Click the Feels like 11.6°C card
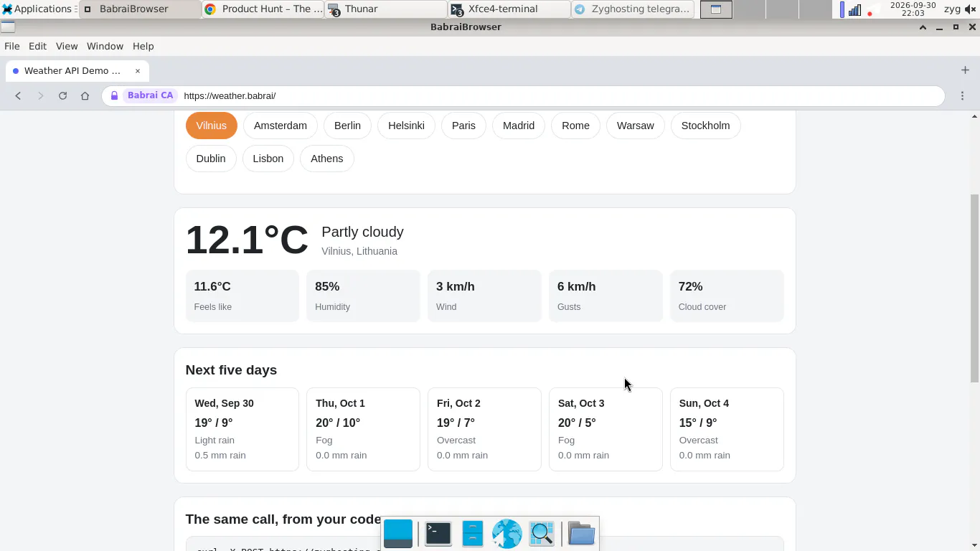 [x=242, y=296]
